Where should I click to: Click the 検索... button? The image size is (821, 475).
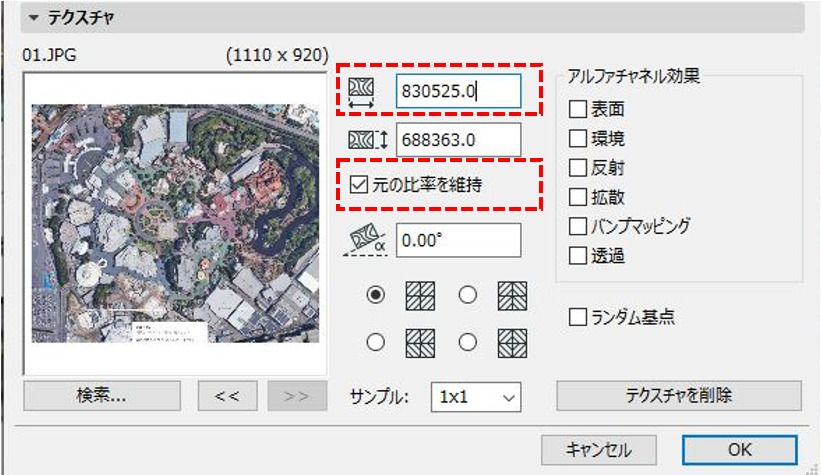[102, 395]
